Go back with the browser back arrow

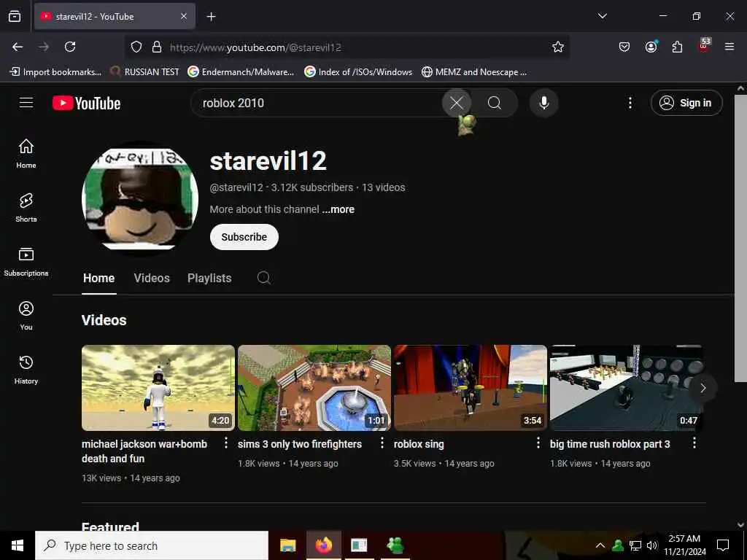(x=18, y=47)
